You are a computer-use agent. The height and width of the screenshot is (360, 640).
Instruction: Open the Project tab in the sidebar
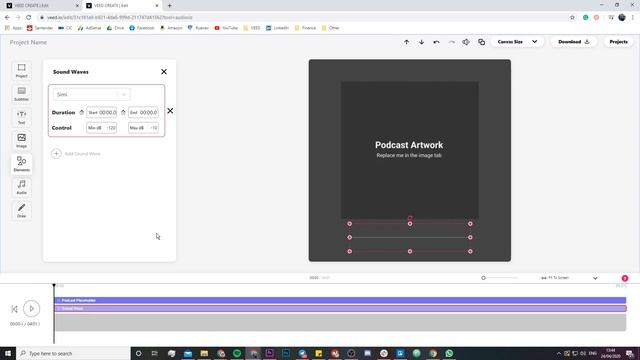pos(22,71)
